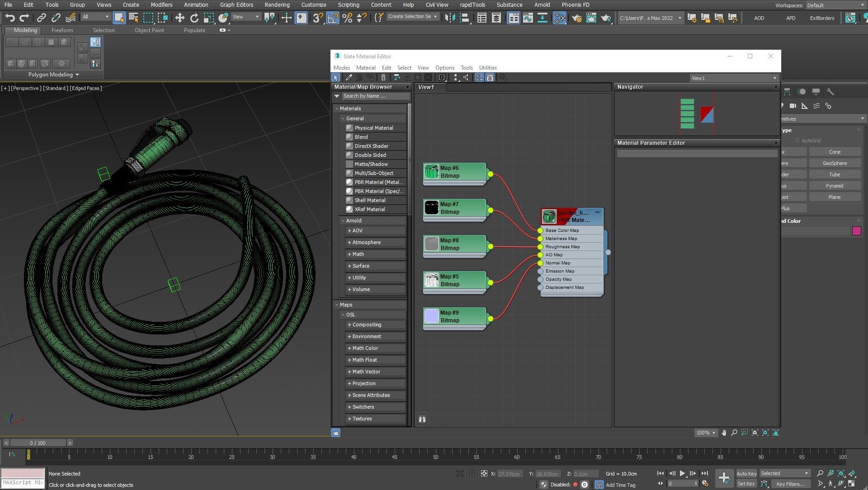
Task: Toggle Window/Crossing selection mode
Action: coord(163,18)
